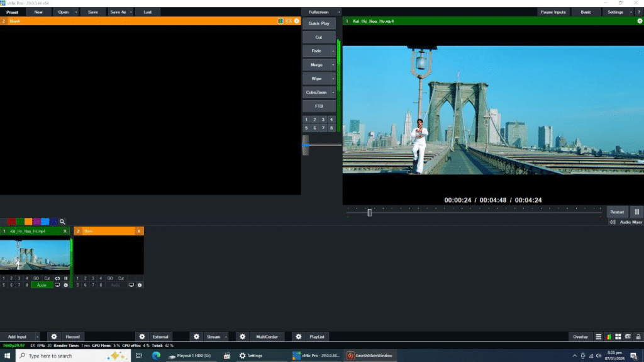Open the Record settings gear
The height and width of the screenshot is (362, 644).
[54, 337]
